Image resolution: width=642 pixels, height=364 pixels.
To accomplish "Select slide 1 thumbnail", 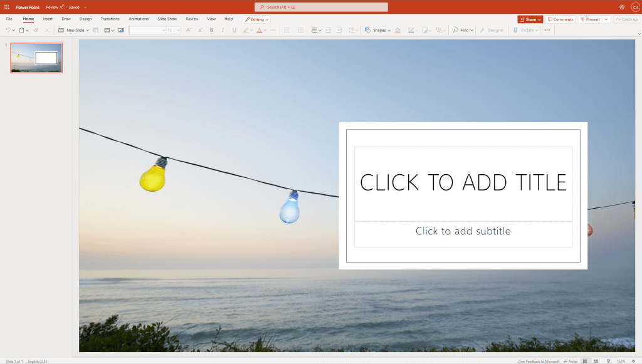I will 36,58.
